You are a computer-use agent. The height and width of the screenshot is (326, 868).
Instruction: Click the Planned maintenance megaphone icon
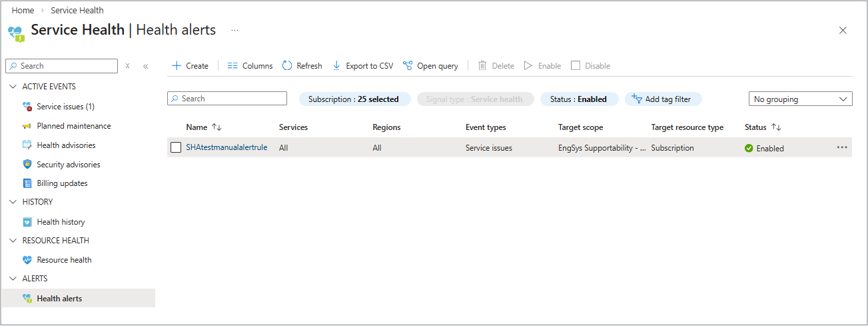[x=27, y=126]
